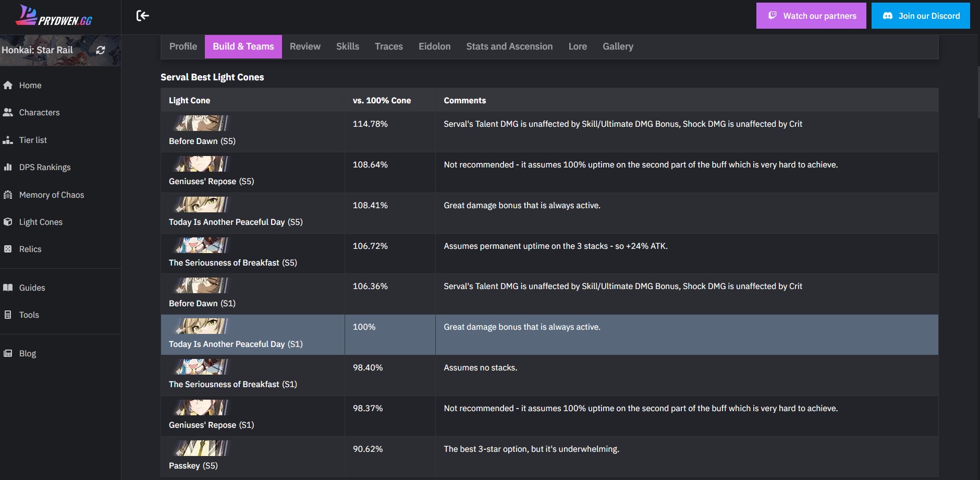The height and width of the screenshot is (480, 980).
Task: Click the Watch our partners button
Action: [x=811, y=16]
